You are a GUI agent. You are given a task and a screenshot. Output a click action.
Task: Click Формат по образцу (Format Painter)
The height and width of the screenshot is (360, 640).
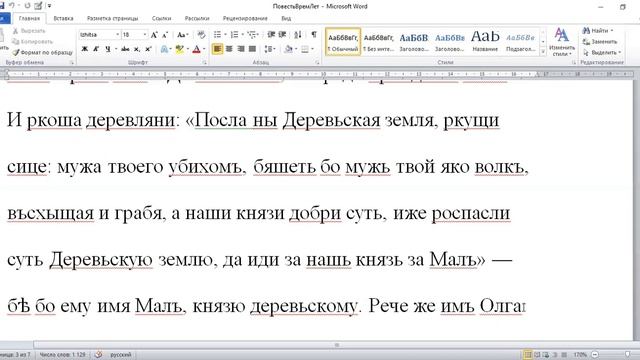[x=42, y=52]
